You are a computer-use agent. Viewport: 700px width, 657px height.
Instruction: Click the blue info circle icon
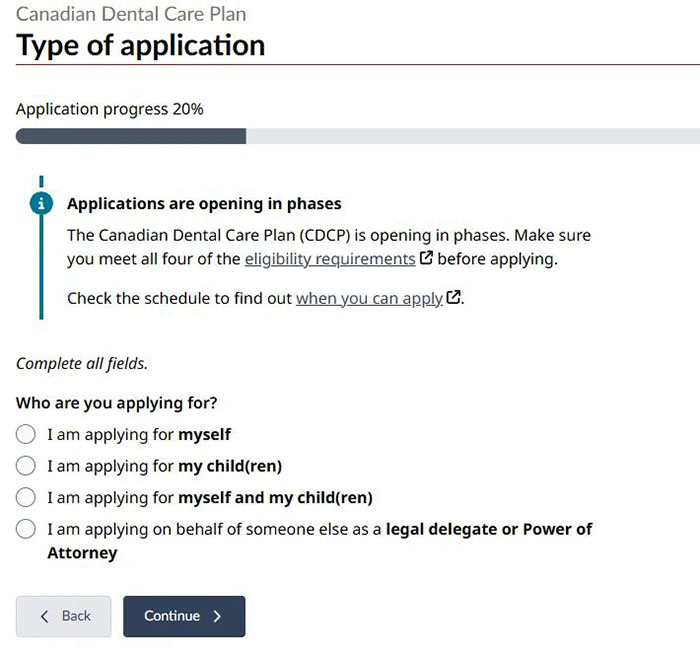coord(41,203)
